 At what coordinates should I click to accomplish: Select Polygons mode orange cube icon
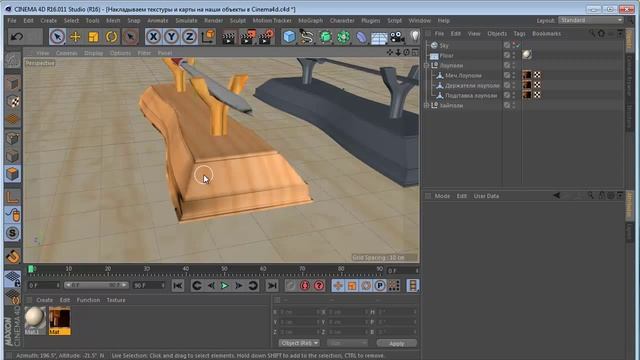pos(13,173)
